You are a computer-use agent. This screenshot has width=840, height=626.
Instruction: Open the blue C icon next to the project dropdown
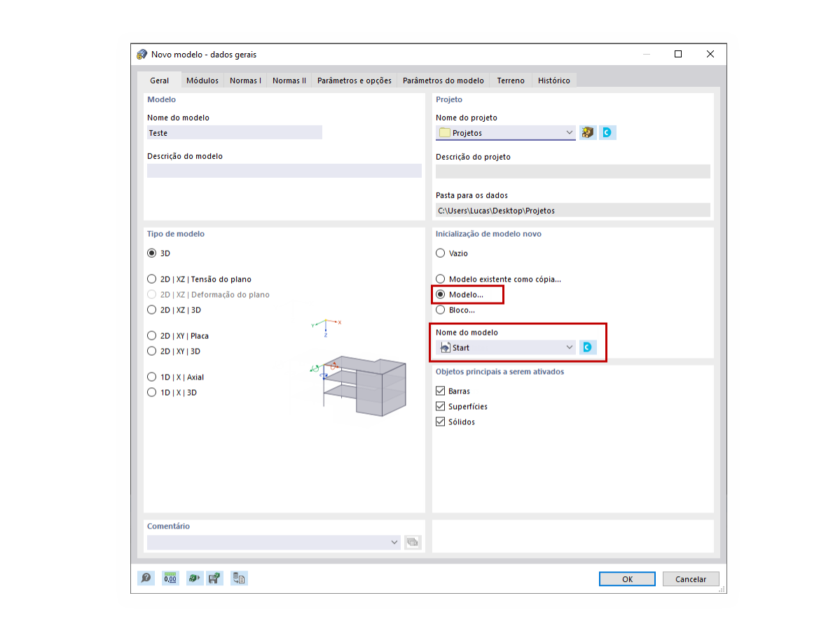[607, 132]
